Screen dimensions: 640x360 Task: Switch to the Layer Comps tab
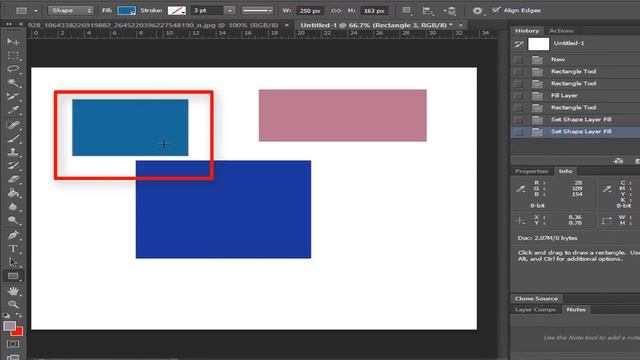pos(535,309)
